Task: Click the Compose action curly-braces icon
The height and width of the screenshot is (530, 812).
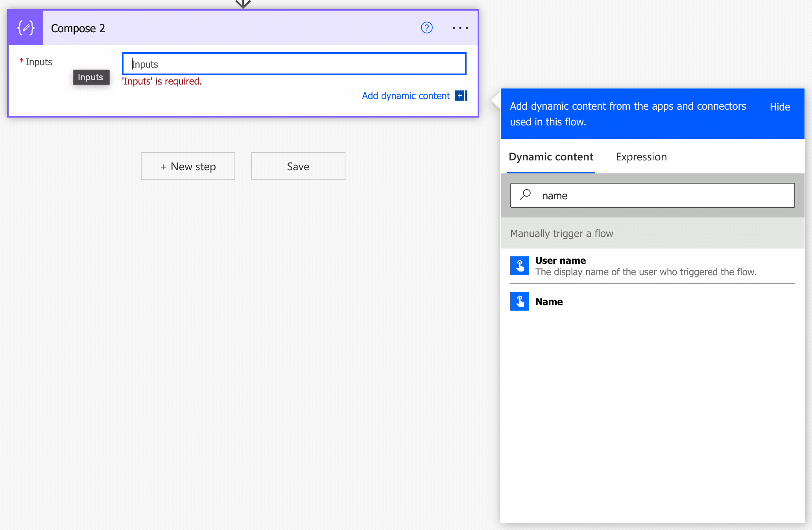Action: click(x=26, y=28)
